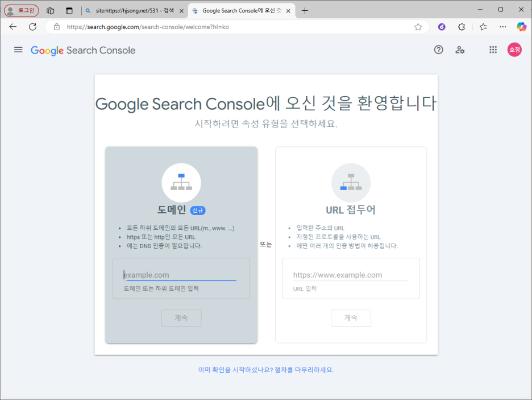Viewport: 532px width, 400px height.
Task: Click '시작하려면 속성 유형을 선택하세요' subtitle
Action: (x=266, y=123)
